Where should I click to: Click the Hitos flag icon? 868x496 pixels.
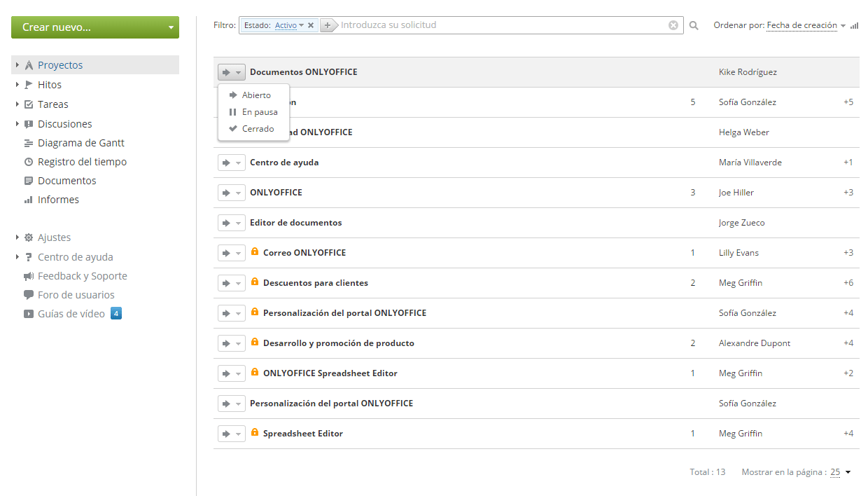pyautogui.click(x=29, y=85)
